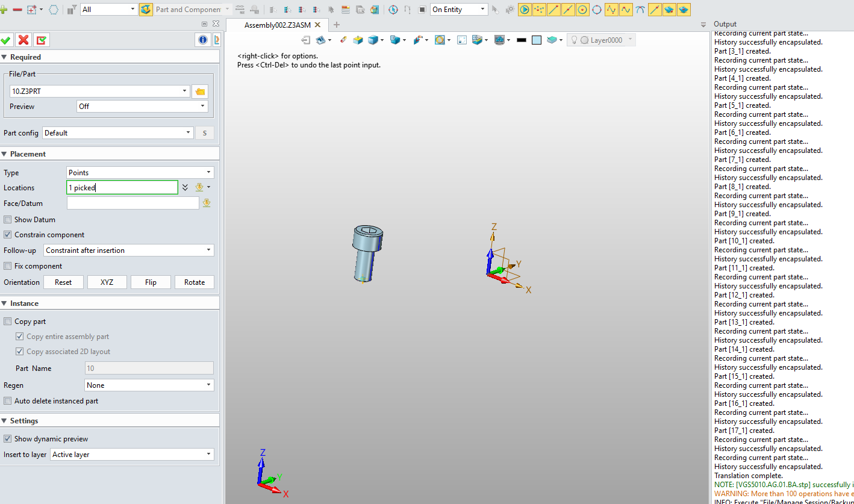The height and width of the screenshot is (504, 854).
Task: Browse for part file using folder icon
Action: coord(200,92)
